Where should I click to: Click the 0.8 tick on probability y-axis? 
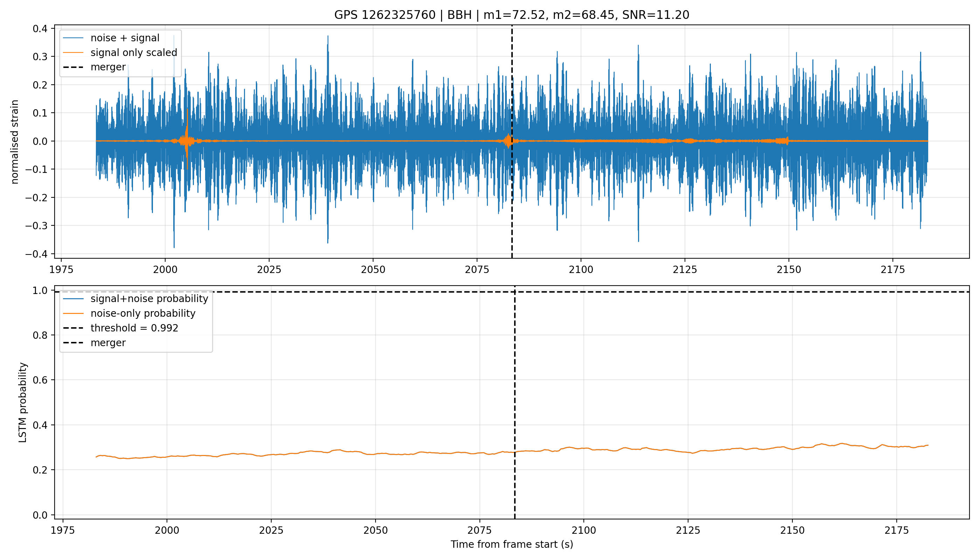(40, 335)
